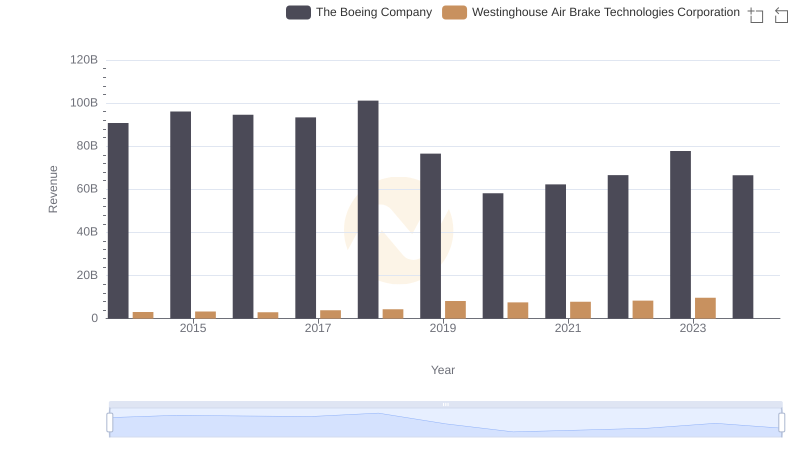This screenshot has width=800, height=461.
Task: Click the zoom select icon in the toolbar
Action: [756, 15]
